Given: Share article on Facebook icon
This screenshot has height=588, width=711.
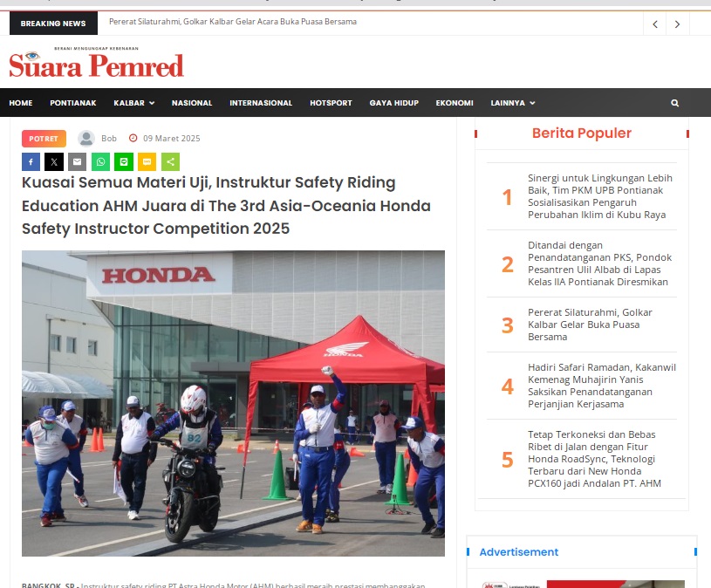Looking at the screenshot, I should (31, 162).
